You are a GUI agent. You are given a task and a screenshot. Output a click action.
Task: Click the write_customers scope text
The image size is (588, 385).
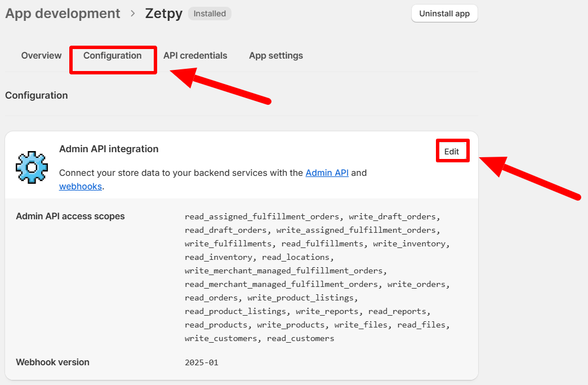tap(221, 339)
